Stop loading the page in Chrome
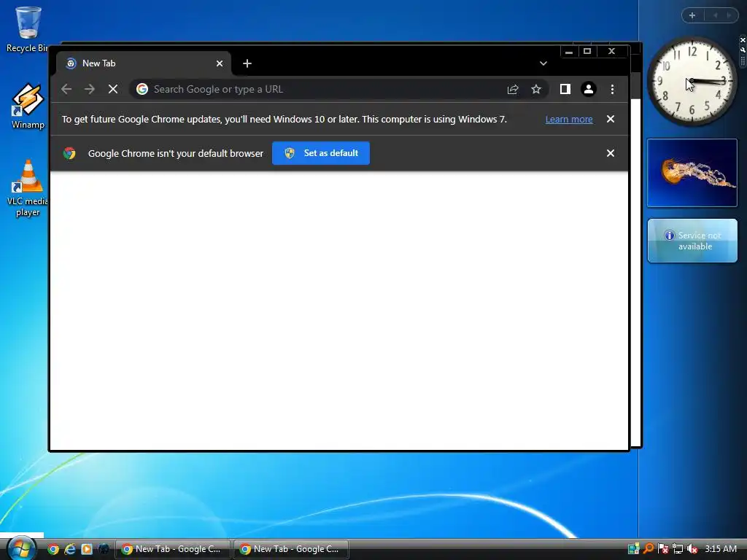747x560 pixels. coord(113,89)
